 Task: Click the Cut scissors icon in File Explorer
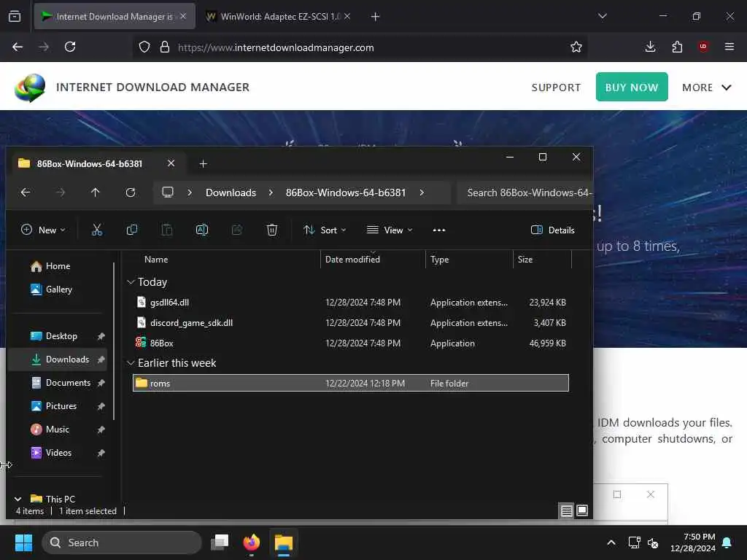tap(97, 230)
